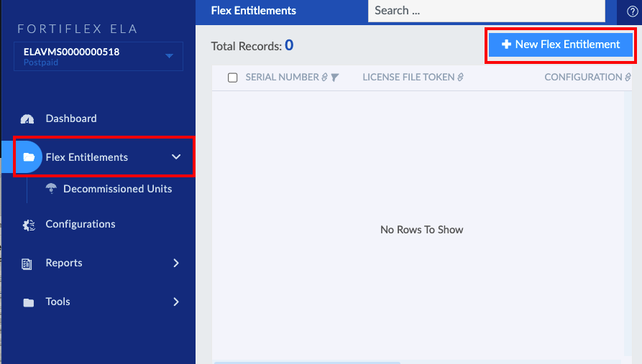Tick the select-all checkbox in table header
Image resolution: width=642 pixels, height=364 pixels.
point(232,78)
